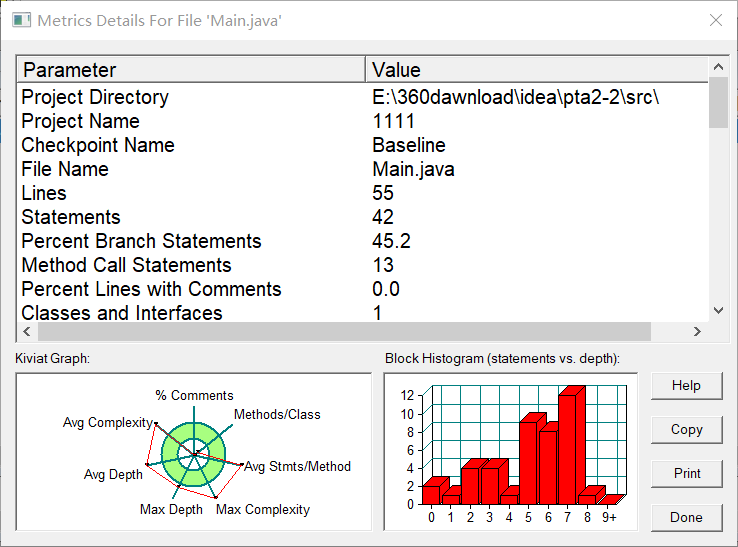Click the Main.java value
Image resolution: width=738 pixels, height=547 pixels.
coord(413,169)
